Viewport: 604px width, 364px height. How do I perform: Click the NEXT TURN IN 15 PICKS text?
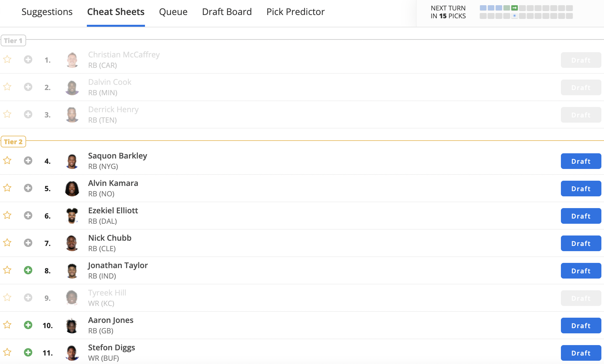pos(448,12)
